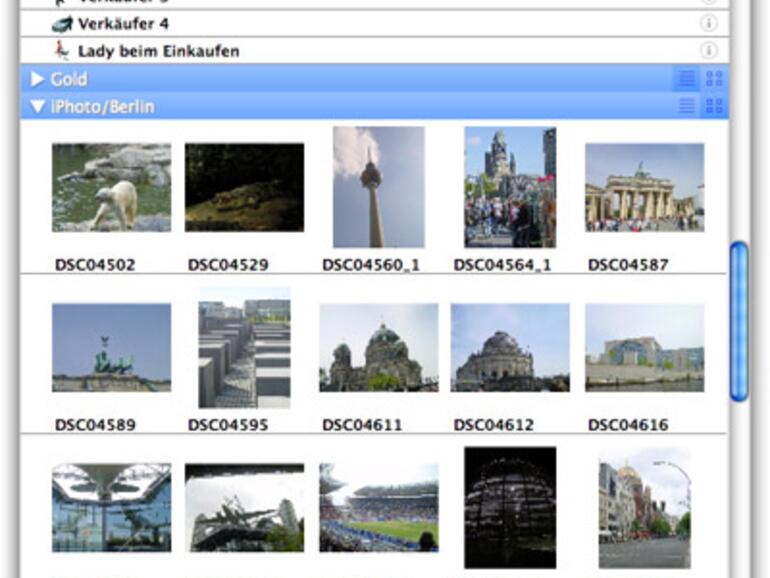Switch Gold section to grid view
The width and height of the screenshot is (770, 578).
714,79
